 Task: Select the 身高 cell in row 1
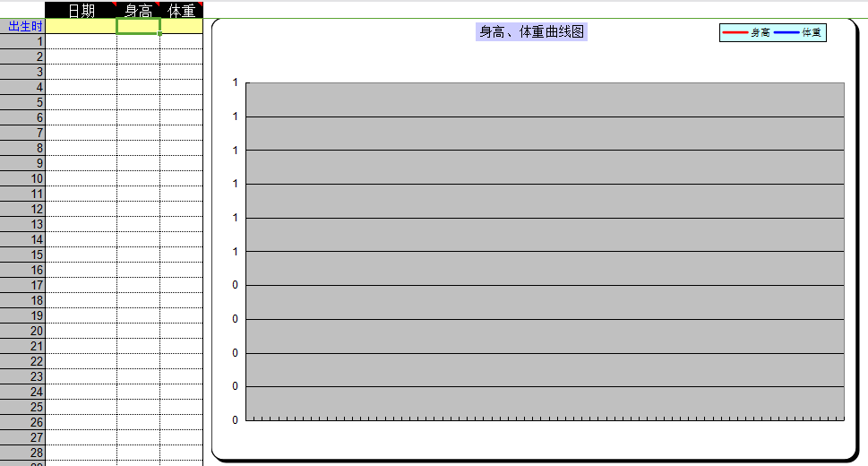coord(138,41)
